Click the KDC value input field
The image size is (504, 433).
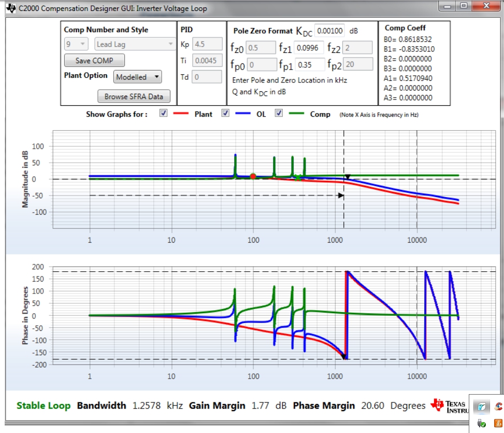pyautogui.click(x=329, y=31)
